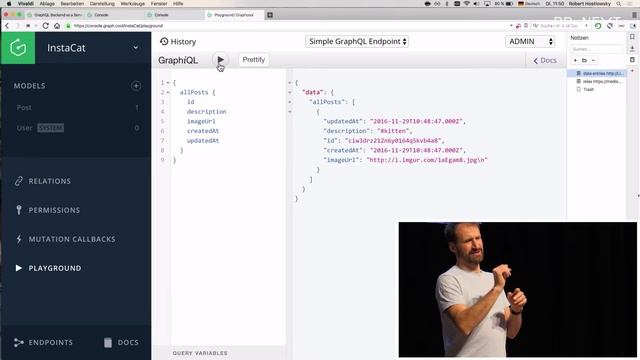Screen dimensions: 640x360
Task: Go back with the browser back arrow
Action: 7,25
